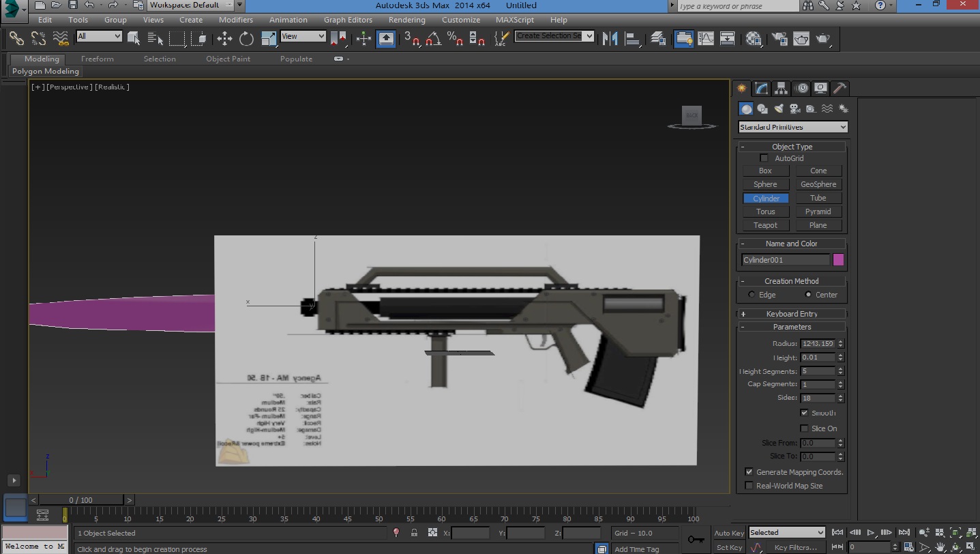Open the Curve Editor
Screen dimensions: 980x554
[706, 38]
